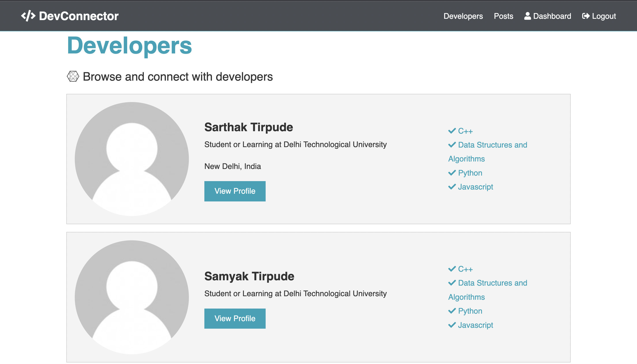Image resolution: width=637 pixels, height=364 pixels.
Task: Click the checkmark beside Samyak's Data Structures skill
Action: coord(452,283)
